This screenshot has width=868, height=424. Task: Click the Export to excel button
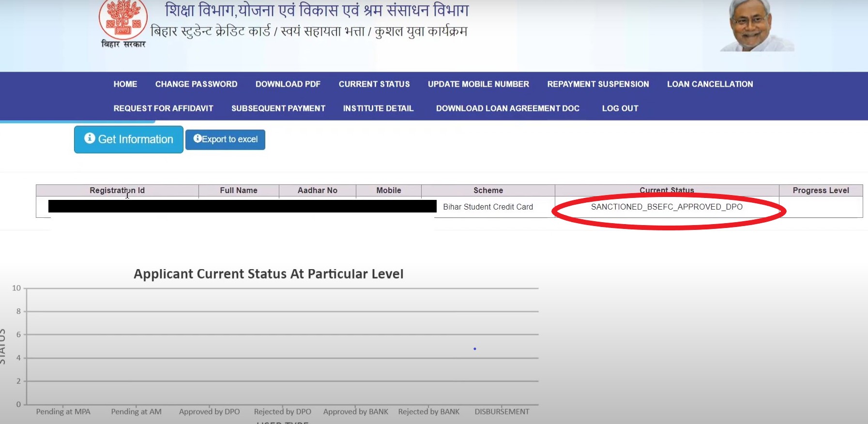point(225,139)
